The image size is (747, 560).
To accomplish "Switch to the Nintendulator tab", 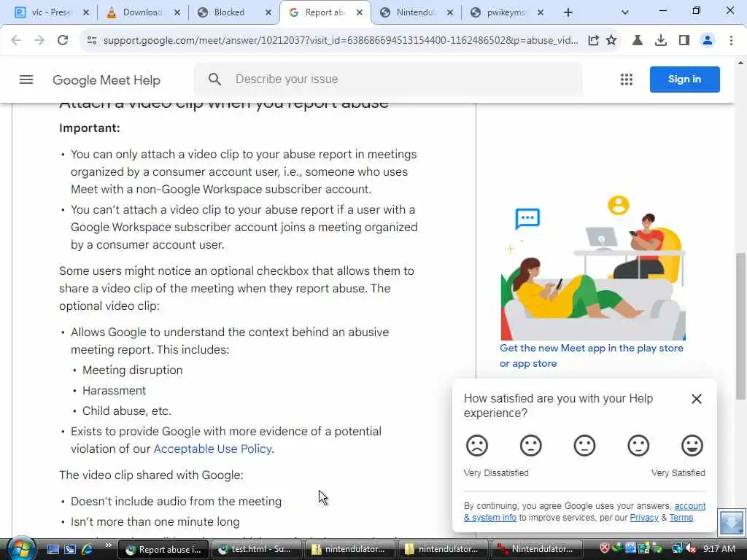I will (416, 12).
